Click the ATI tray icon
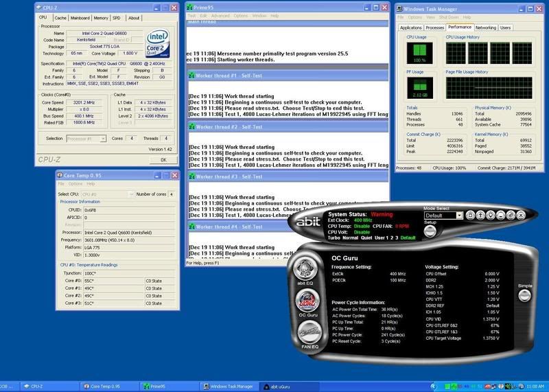The image size is (549, 392). 487,387
